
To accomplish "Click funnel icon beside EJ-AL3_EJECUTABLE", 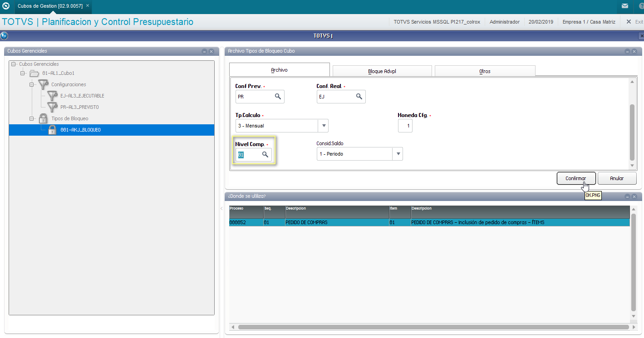I will click(53, 96).
